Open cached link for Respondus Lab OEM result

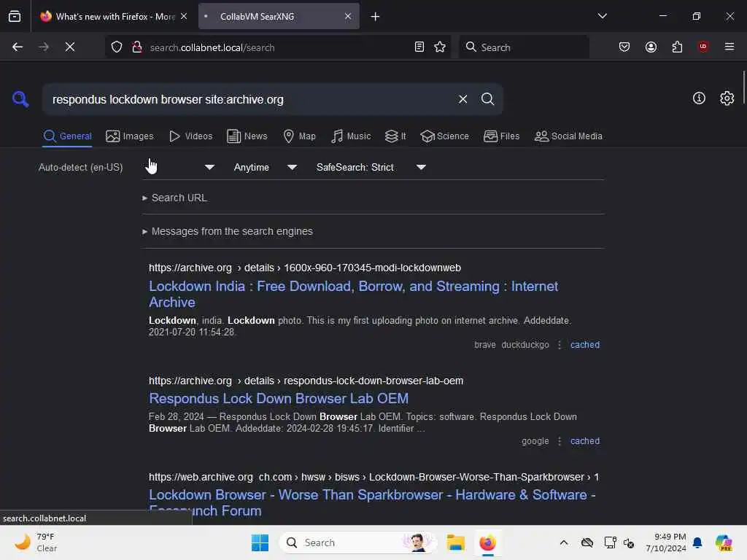pos(584,441)
